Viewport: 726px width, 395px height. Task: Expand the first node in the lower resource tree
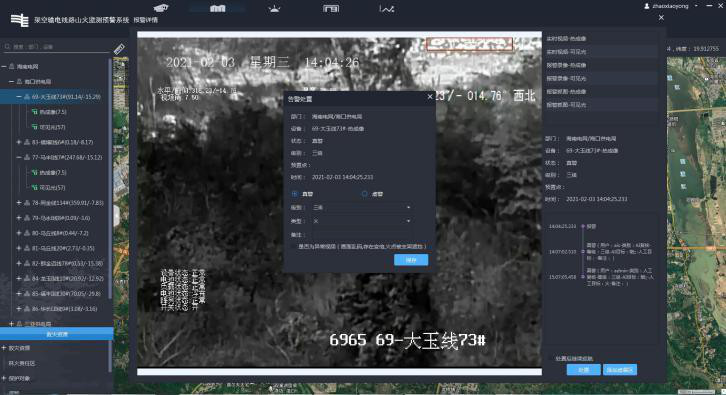tap(4, 348)
